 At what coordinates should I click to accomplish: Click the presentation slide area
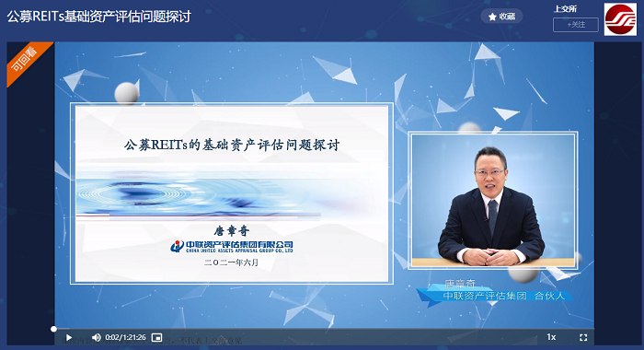click(x=232, y=193)
